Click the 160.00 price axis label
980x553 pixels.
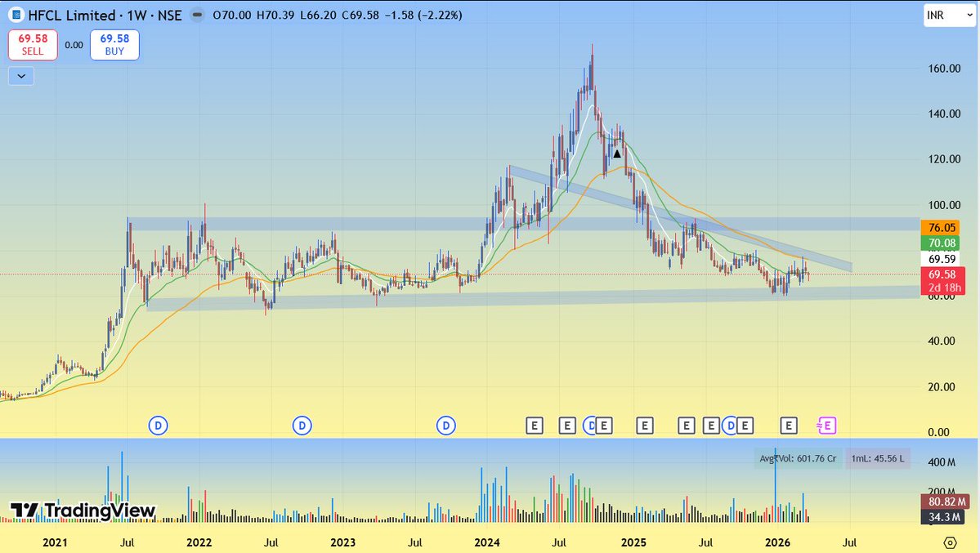point(944,68)
